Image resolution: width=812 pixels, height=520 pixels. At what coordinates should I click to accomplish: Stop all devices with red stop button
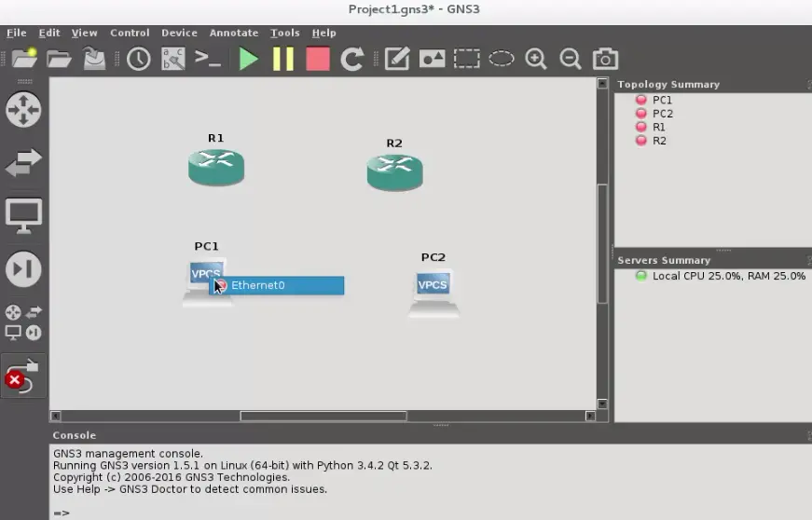coord(318,59)
